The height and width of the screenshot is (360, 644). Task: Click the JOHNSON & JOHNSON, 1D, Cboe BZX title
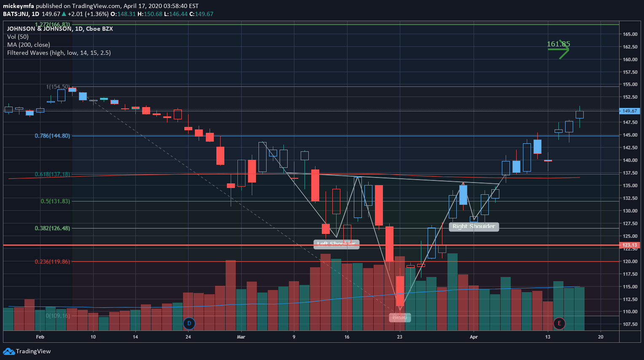pos(60,29)
